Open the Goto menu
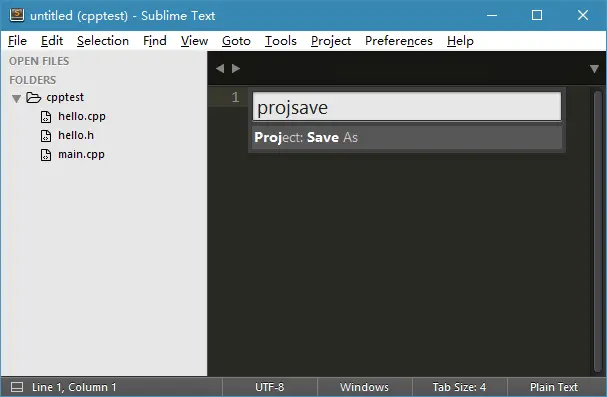 tap(236, 41)
